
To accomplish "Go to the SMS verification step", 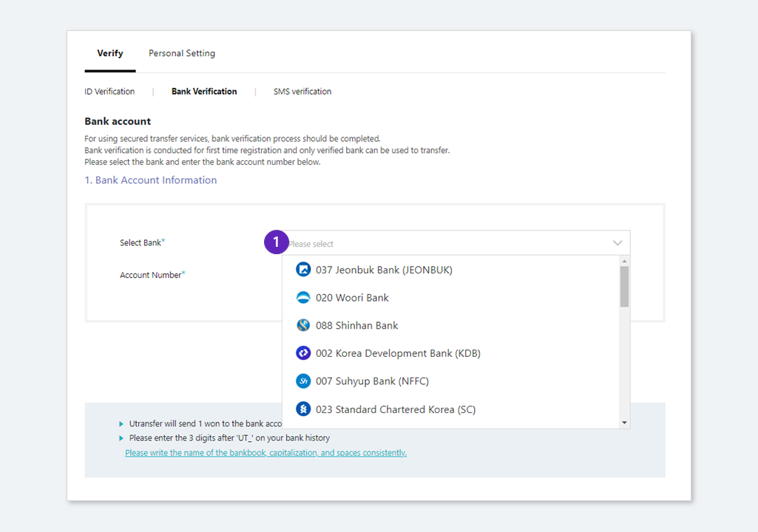I will [x=302, y=91].
